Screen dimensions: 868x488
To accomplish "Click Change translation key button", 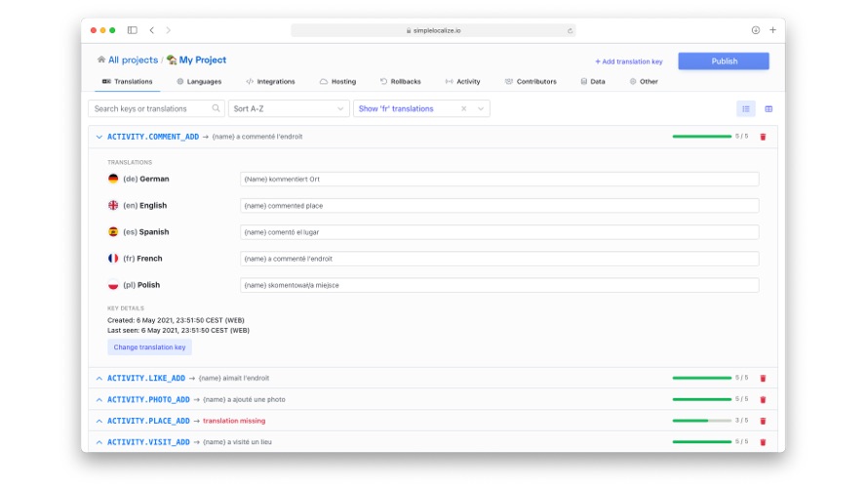I will coord(149,347).
